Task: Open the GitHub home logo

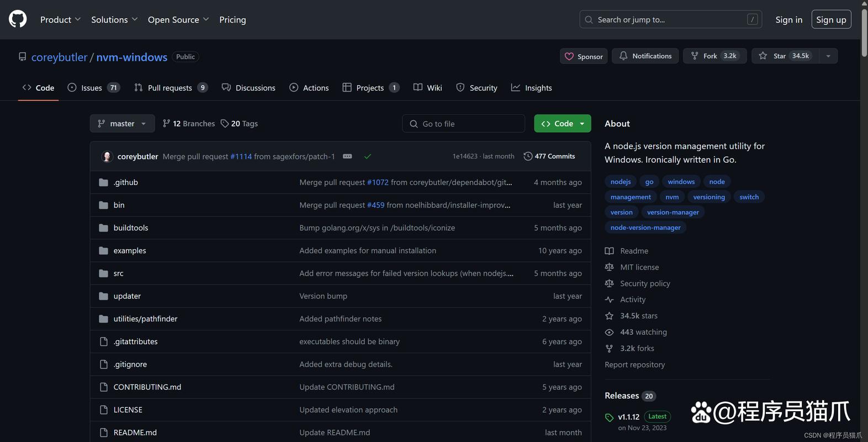Action: pyautogui.click(x=18, y=19)
